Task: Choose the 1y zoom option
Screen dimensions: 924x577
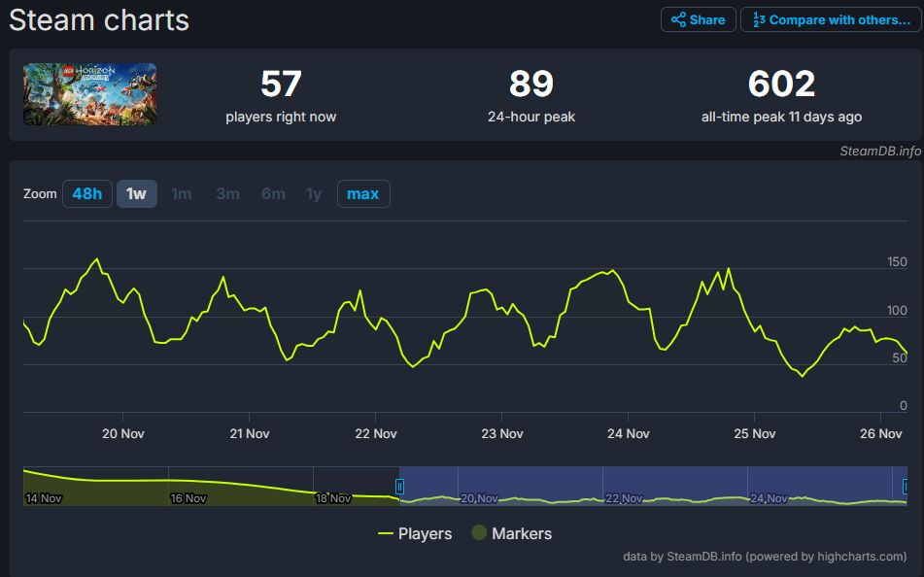Action: coord(314,193)
